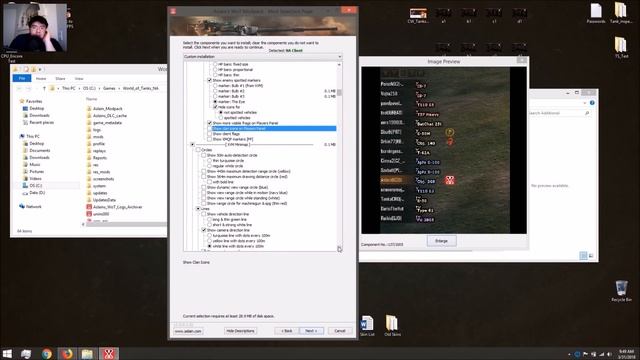The height and width of the screenshot is (360, 640).
Task: Open game_metadata folder icon in Explorer
Action: click(89, 122)
